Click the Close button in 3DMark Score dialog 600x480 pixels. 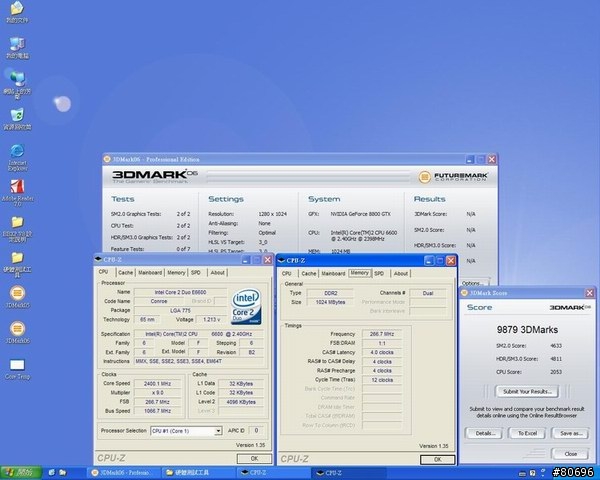coord(570,454)
